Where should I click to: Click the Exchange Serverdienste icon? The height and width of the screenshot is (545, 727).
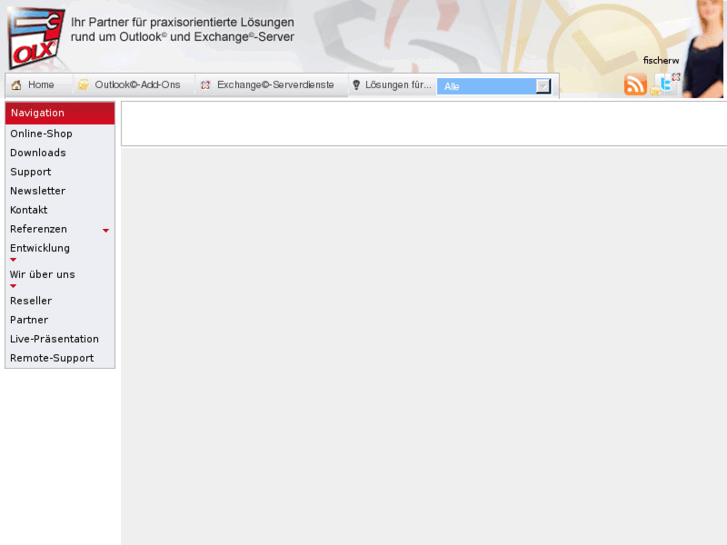(x=205, y=85)
